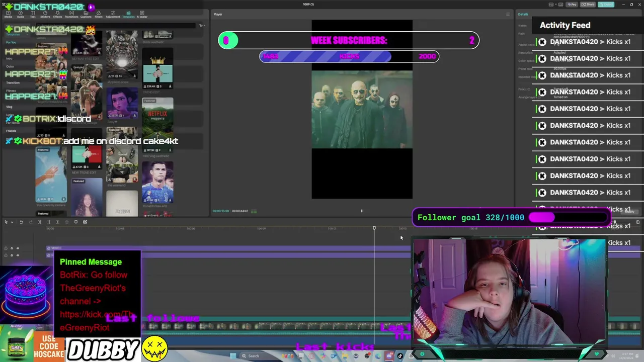This screenshot has height=362, width=644.
Task: Toggle lock on first text track
Action: click(x=12, y=248)
